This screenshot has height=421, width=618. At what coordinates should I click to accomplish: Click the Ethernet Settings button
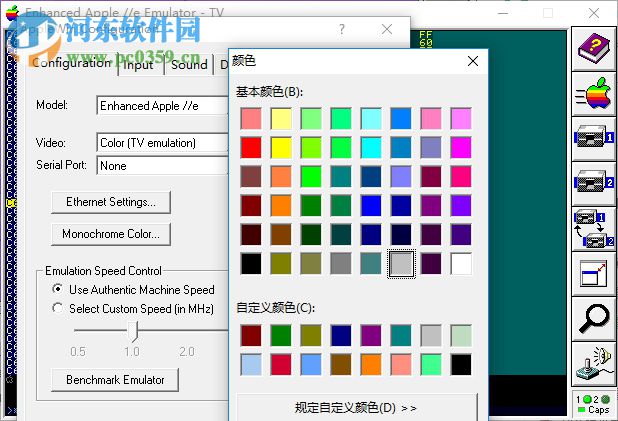click(111, 202)
